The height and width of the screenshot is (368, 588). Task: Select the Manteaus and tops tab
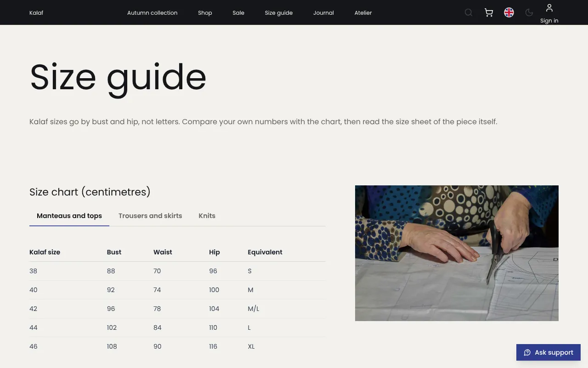point(69,216)
